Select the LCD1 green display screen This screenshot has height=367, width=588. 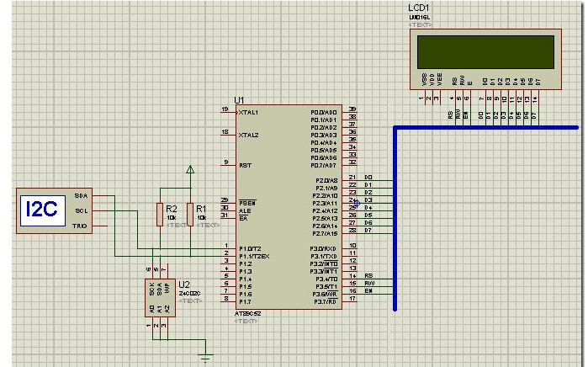[485, 52]
